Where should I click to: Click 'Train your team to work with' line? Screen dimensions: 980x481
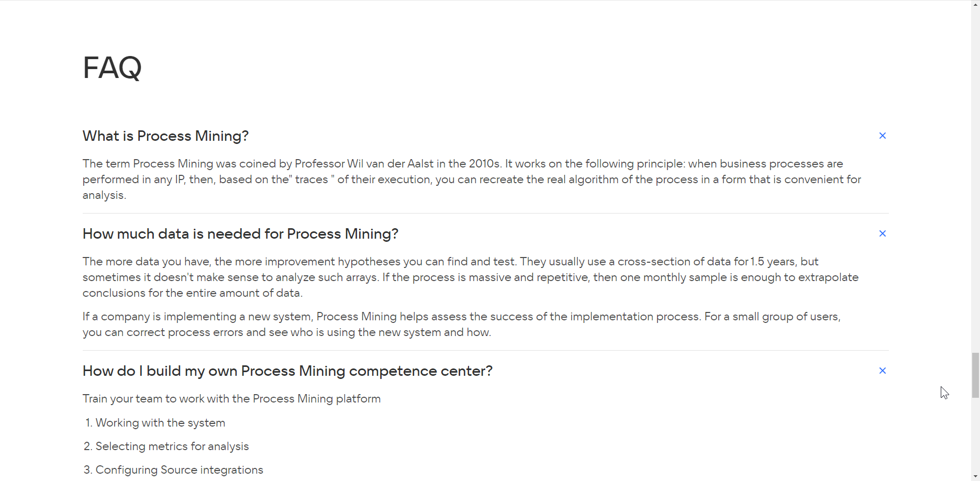point(231,399)
